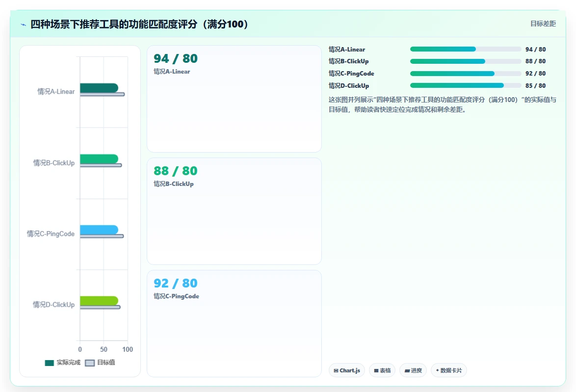
Task: Click the 94 / 80 progress list value
Action: pos(536,49)
